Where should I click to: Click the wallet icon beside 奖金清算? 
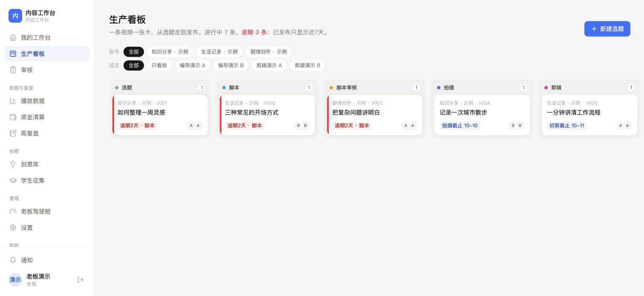coord(13,117)
